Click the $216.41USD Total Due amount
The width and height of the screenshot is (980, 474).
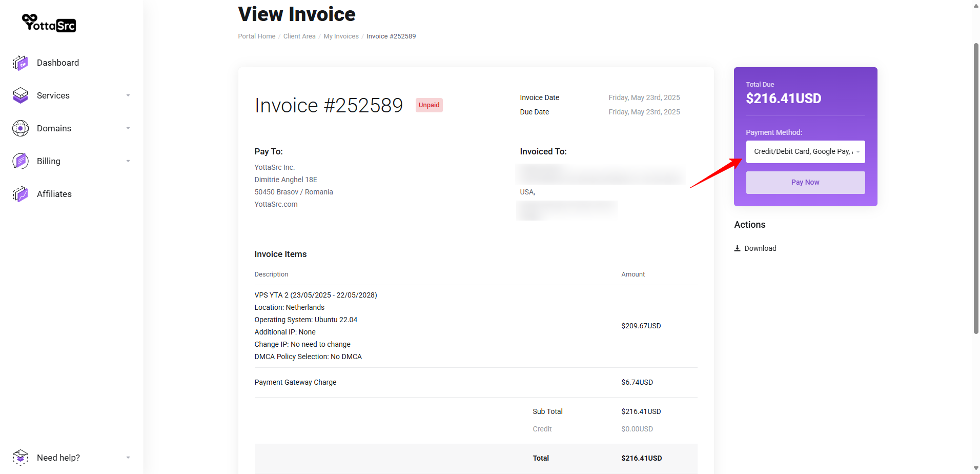tap(783, 98)
